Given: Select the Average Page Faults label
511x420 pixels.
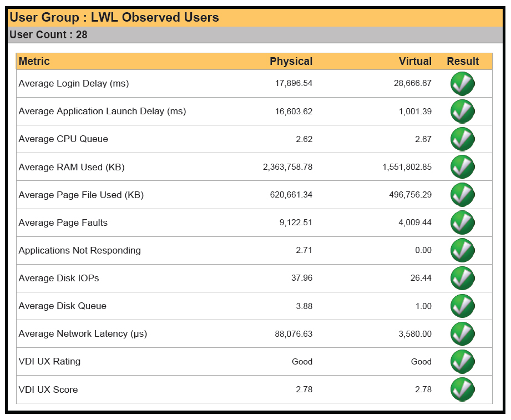Looking at the screenshot, I should (63, 222).
